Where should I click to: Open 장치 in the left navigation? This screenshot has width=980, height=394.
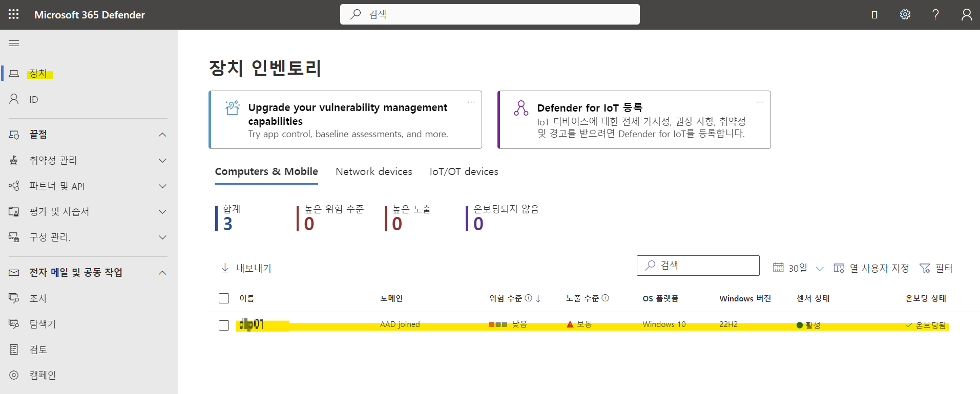click(38, 73)
